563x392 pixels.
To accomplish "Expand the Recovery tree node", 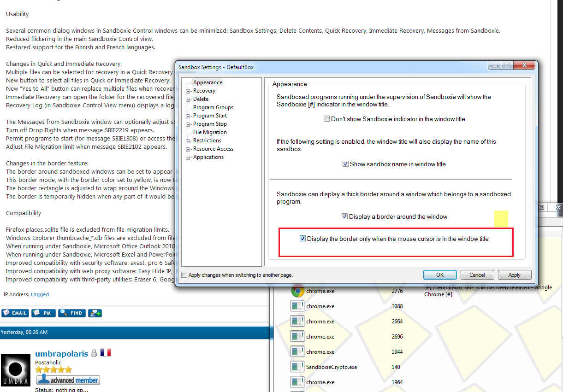I will (x=188, y=91).
